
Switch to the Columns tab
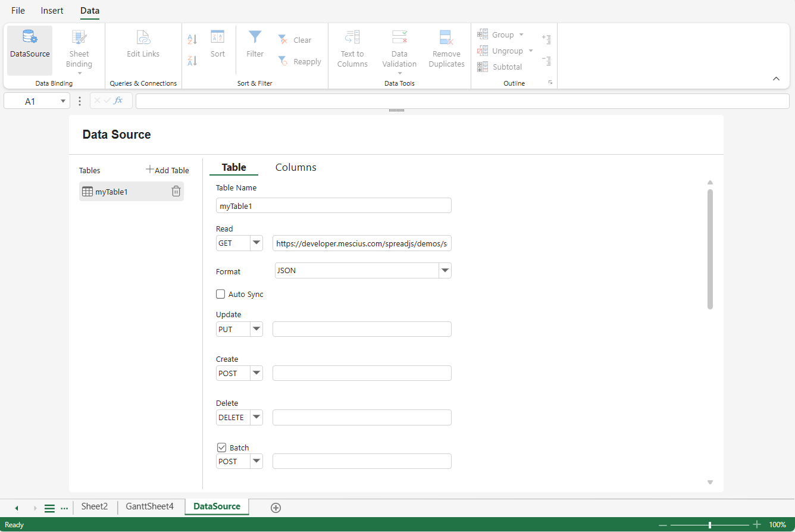click(296, 167)
